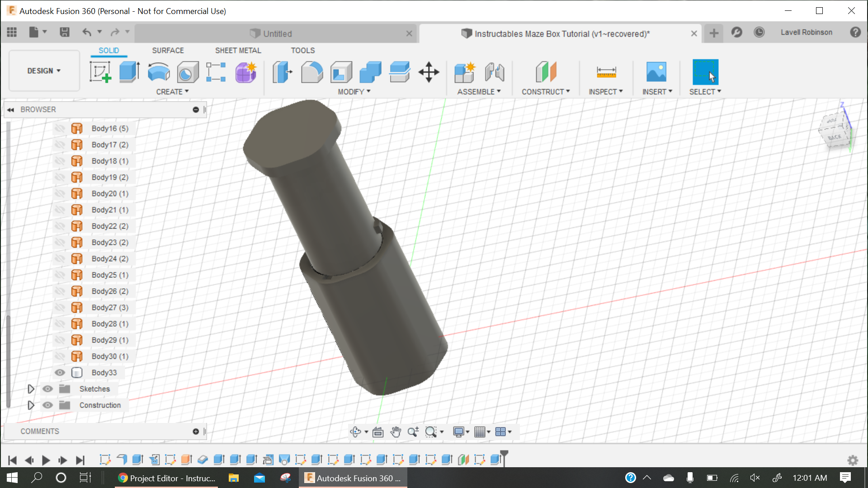Expand the Sketches folder
Viewport: 868px width, 488px height.
(31, 389)
